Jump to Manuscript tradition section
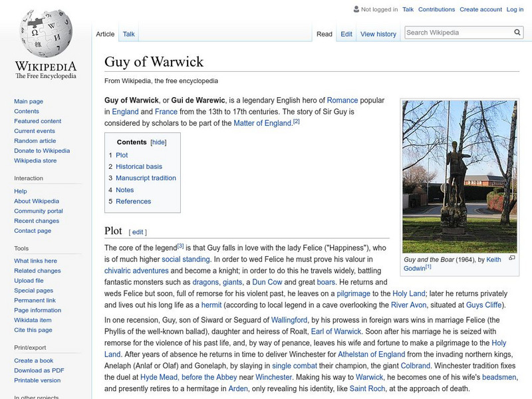The image size is (532, 399). tap(146, 178)
